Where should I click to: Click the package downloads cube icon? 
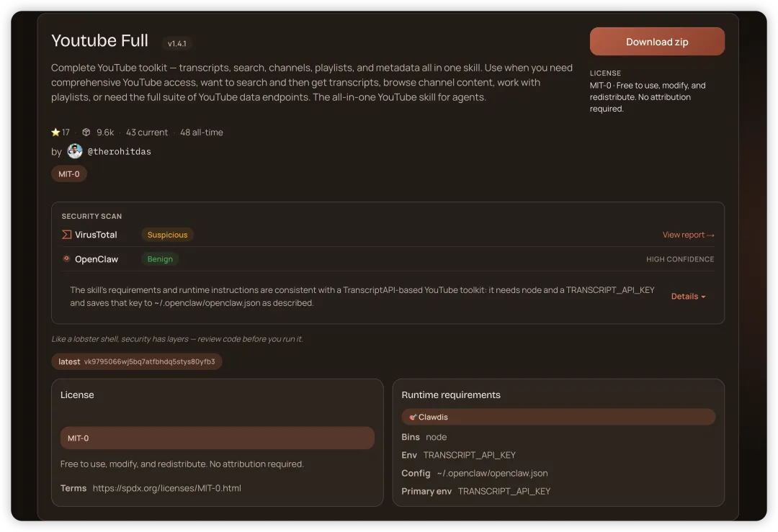pos(86,132)
